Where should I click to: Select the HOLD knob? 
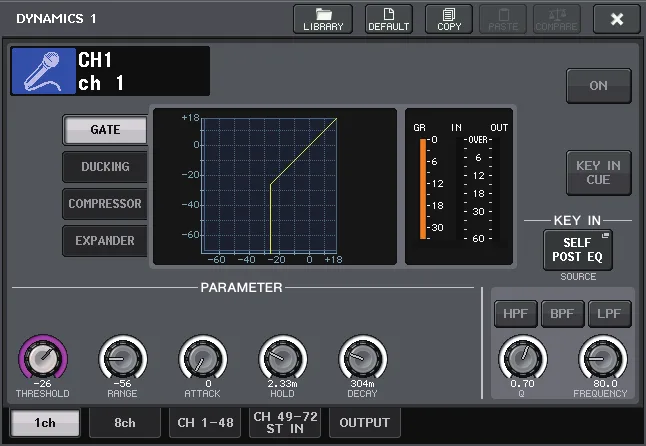[x=283, y=357]
